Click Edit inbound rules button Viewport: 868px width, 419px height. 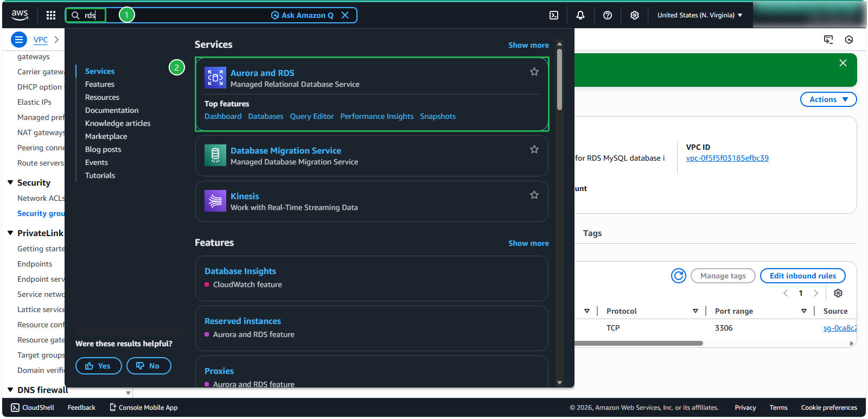click(803, 276)
